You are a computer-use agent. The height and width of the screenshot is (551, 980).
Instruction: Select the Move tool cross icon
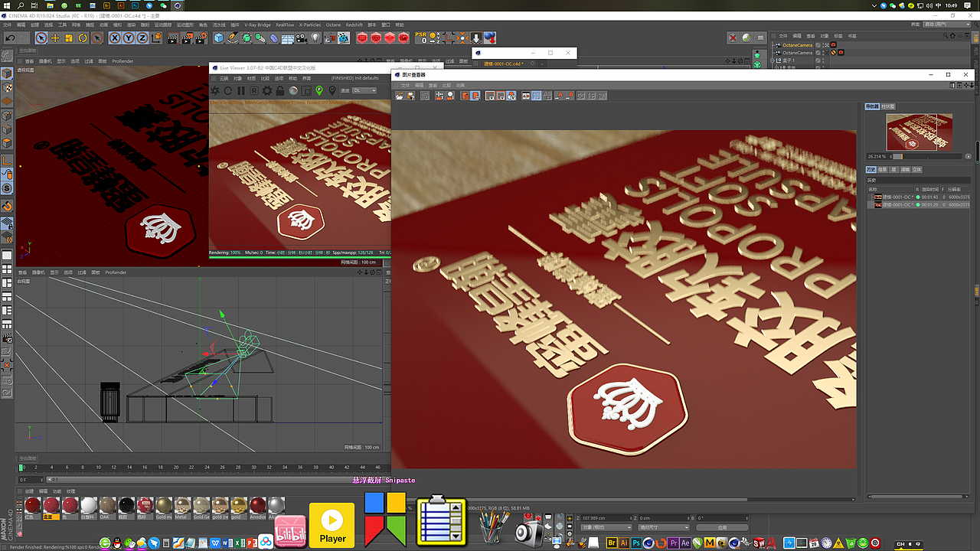(55, 37)
